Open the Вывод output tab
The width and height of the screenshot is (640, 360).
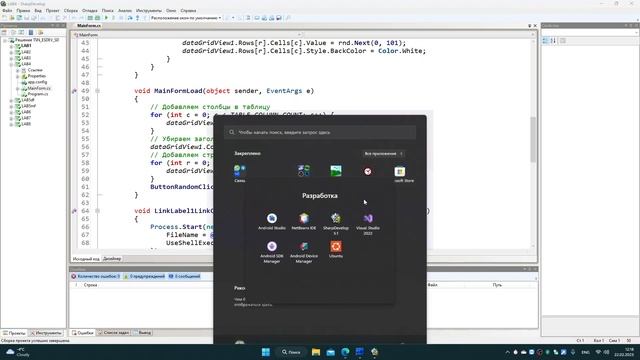[x=142, y=333]
